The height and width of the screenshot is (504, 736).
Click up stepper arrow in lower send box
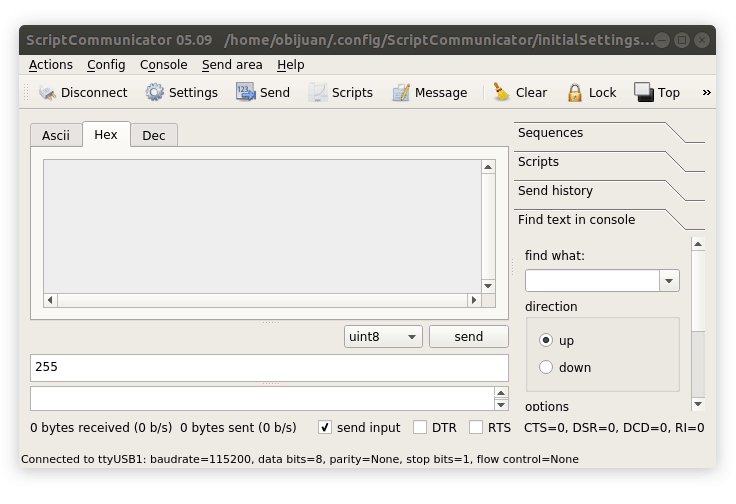pyautogui.click(x=501, y=393)
